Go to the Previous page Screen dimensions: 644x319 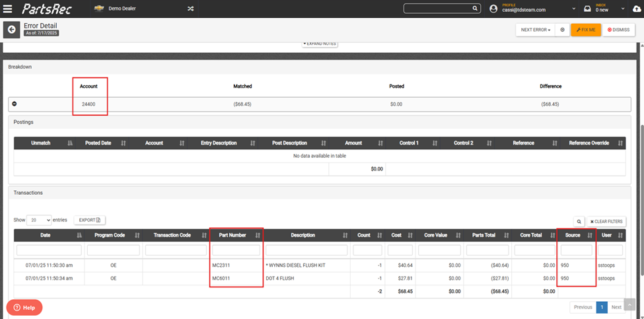pos(583,307)
